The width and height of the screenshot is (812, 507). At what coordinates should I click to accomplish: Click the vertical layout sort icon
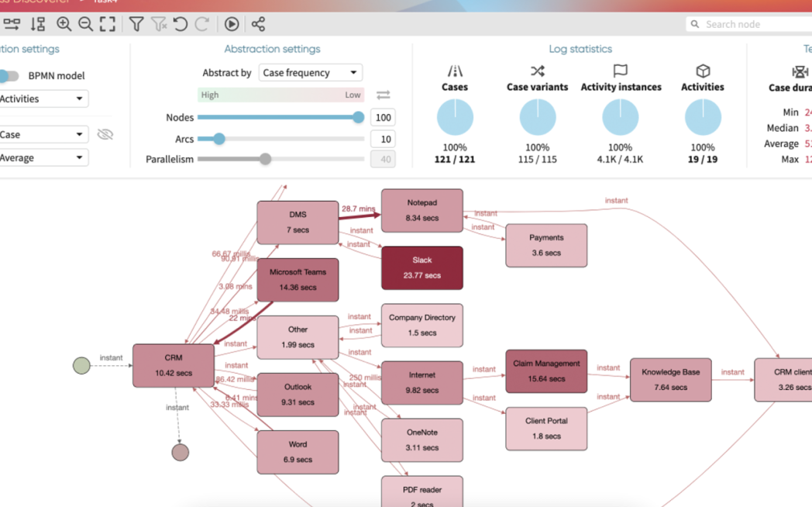[38, 24]
